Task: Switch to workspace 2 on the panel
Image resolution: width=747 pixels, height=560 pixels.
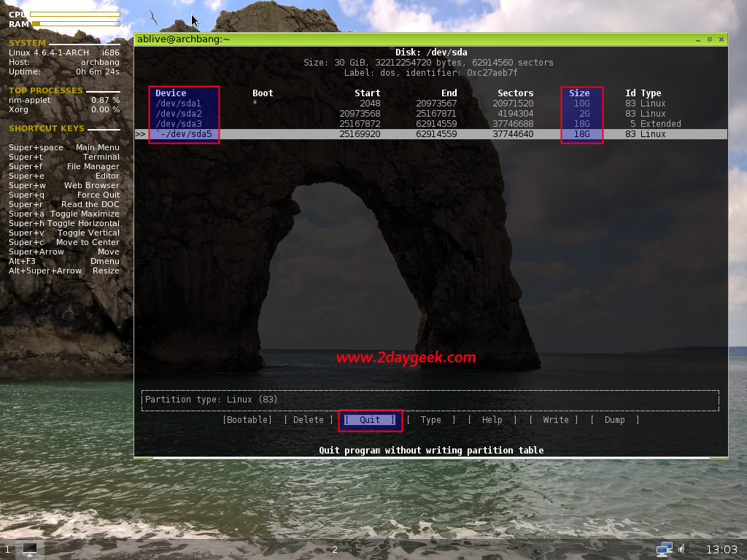Action: click(335, 550)
